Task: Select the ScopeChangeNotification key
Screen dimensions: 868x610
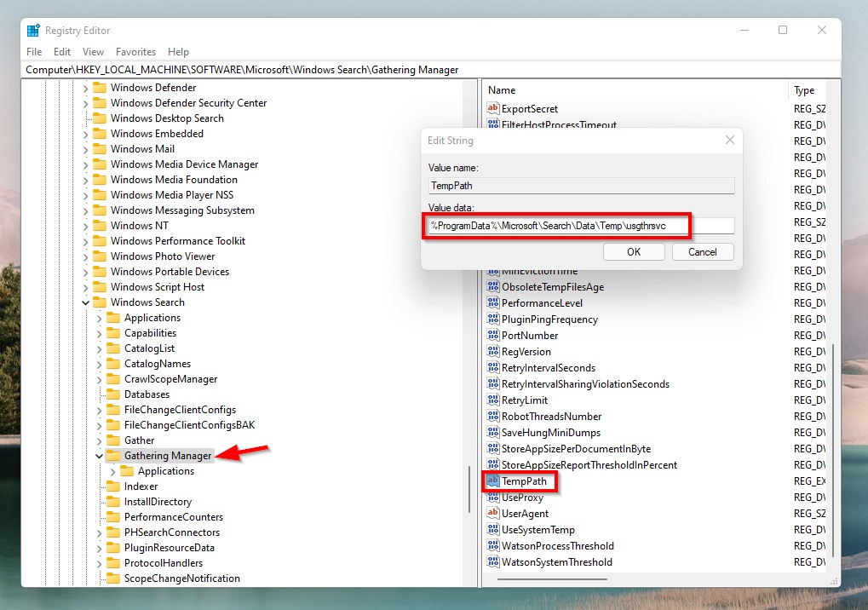Action: pos(182,578)
